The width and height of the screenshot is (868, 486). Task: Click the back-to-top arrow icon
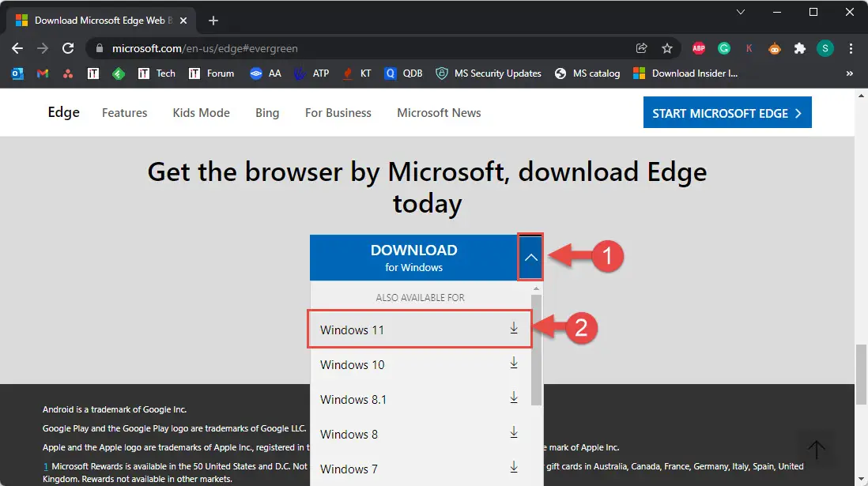click(816, 449)
